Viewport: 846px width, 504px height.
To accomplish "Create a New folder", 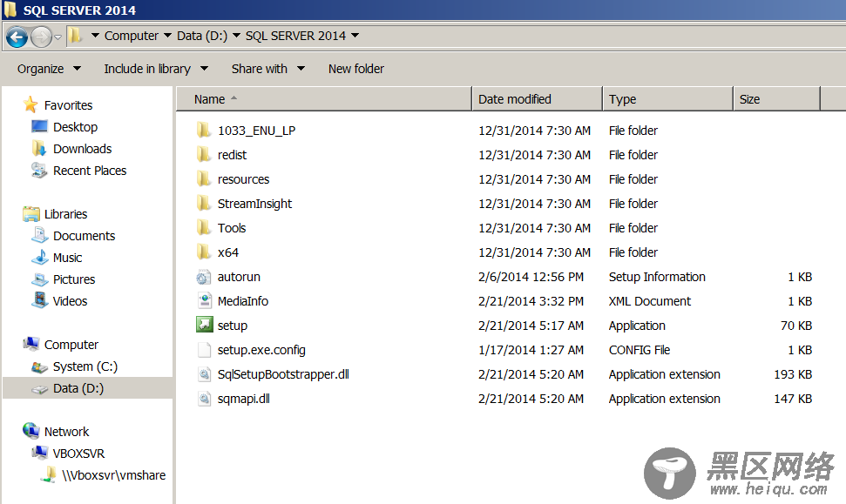I will point(356,69).
